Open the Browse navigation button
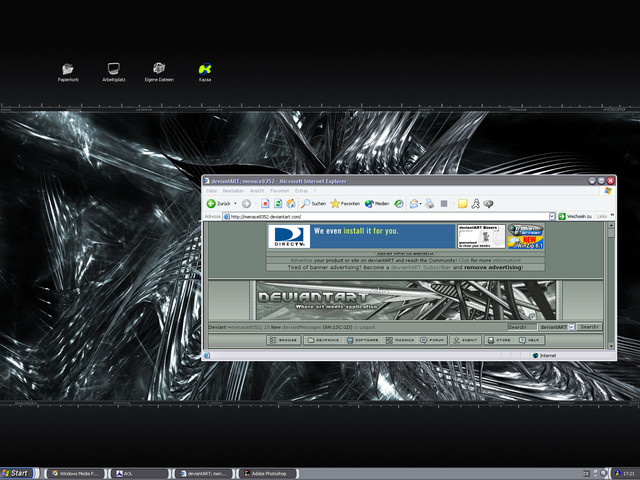Viewport: 640px width, 480px height. click(x=284, y=340)
